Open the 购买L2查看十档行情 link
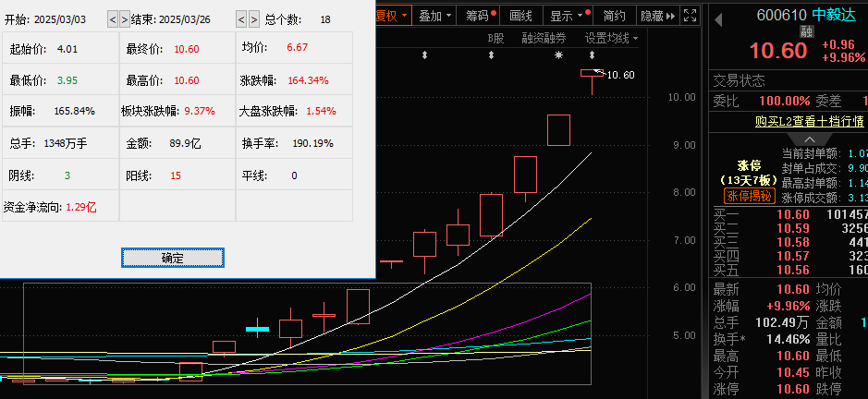The image size is (868, 399). pos(809,121)
